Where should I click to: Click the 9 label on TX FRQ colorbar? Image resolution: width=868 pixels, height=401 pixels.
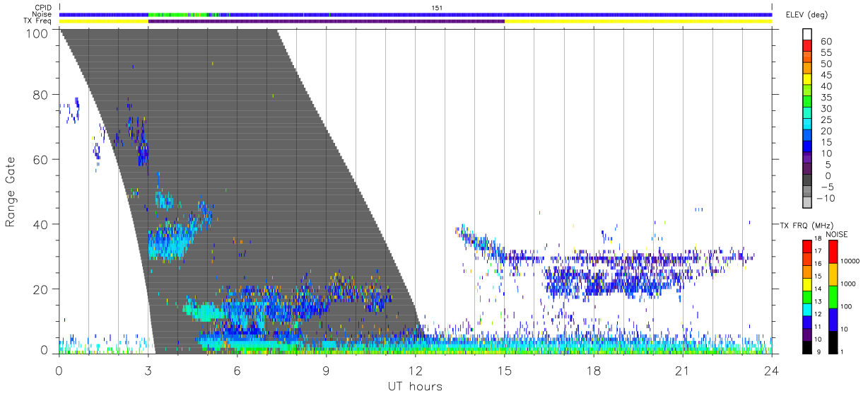point(820,351)
